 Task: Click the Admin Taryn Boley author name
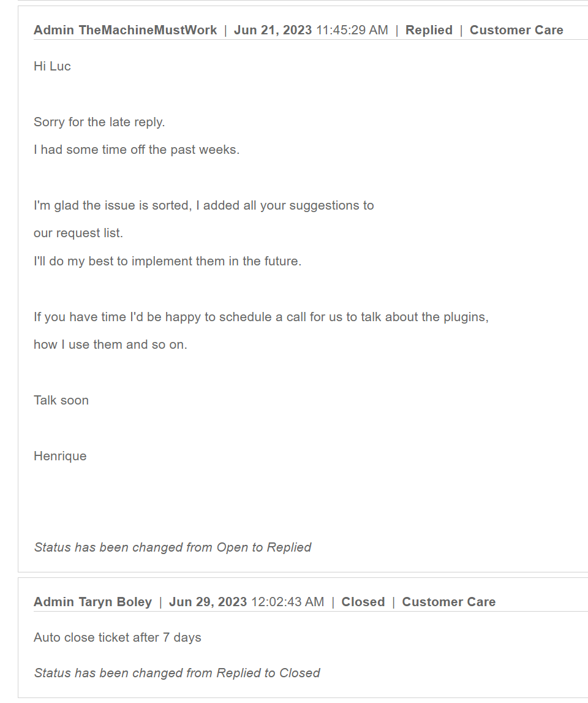coord(92,602)
